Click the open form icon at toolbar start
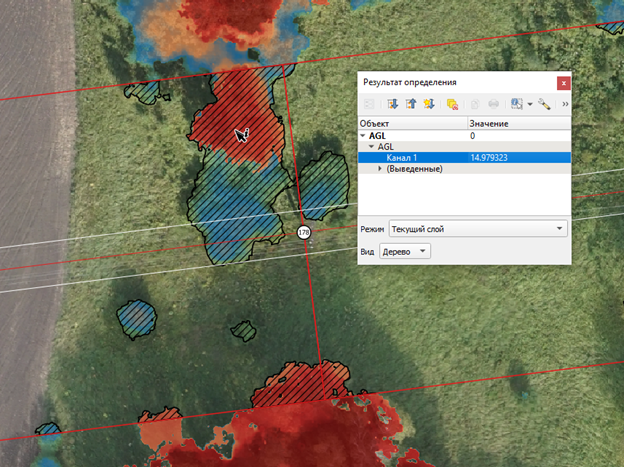The width and height of the screenshot is (624, 467). (370, 103)
